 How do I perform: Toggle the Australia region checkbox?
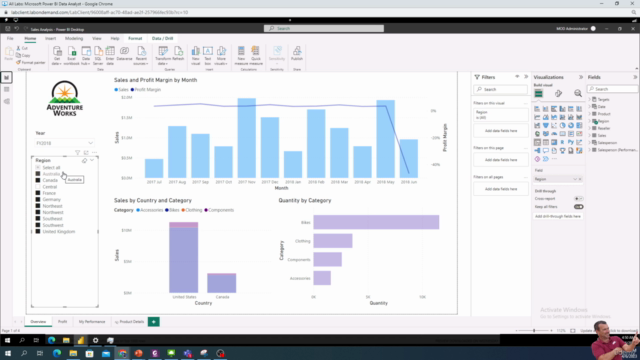38,174
